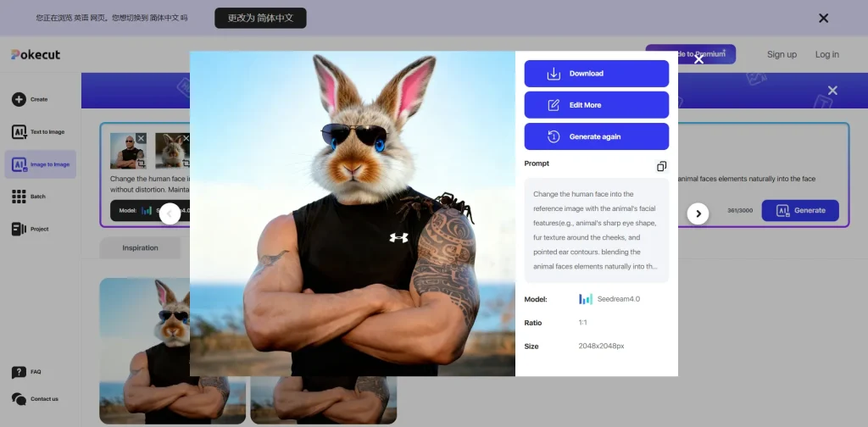Click the prompt text box in the modal
Screen dimensions: 868x427
pyautogui.click(x=596, y=230)
